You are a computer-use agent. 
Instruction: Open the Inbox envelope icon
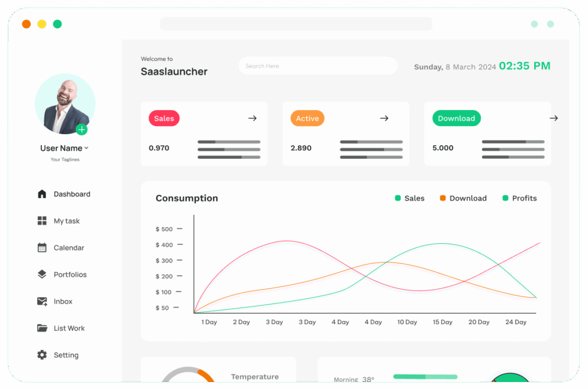click(42, 301)
